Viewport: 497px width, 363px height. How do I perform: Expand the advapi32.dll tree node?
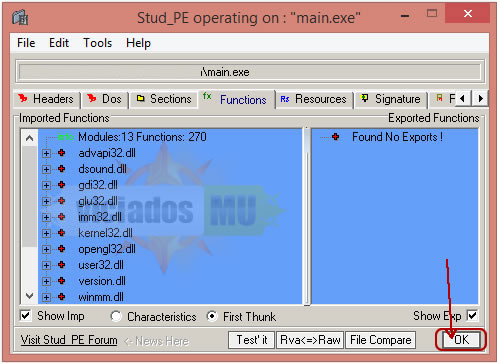click(x=46, y=153)
